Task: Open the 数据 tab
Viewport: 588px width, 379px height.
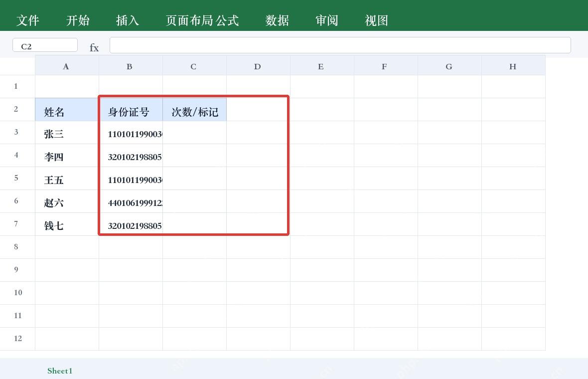Action: coord(277,20)
